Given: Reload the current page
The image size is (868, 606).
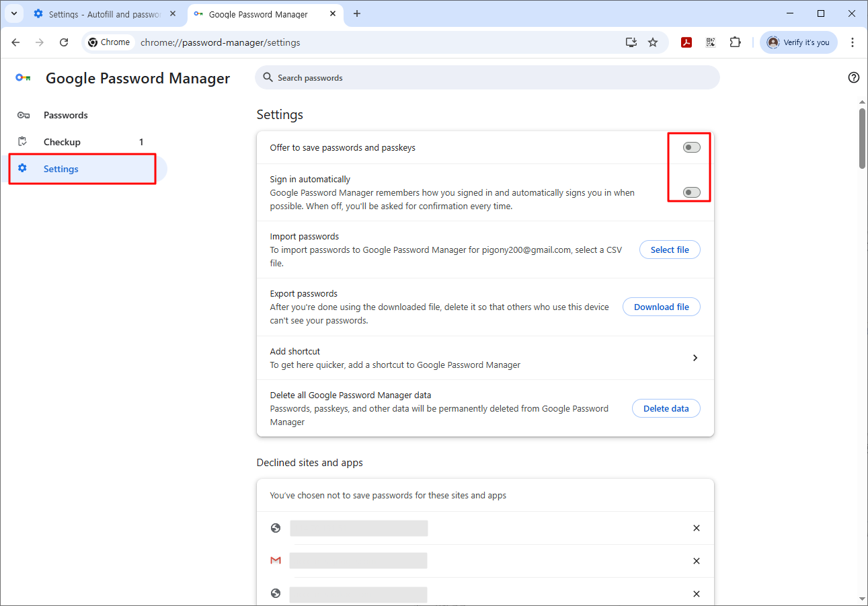Looking at the screenshot, I should (64, 42).
